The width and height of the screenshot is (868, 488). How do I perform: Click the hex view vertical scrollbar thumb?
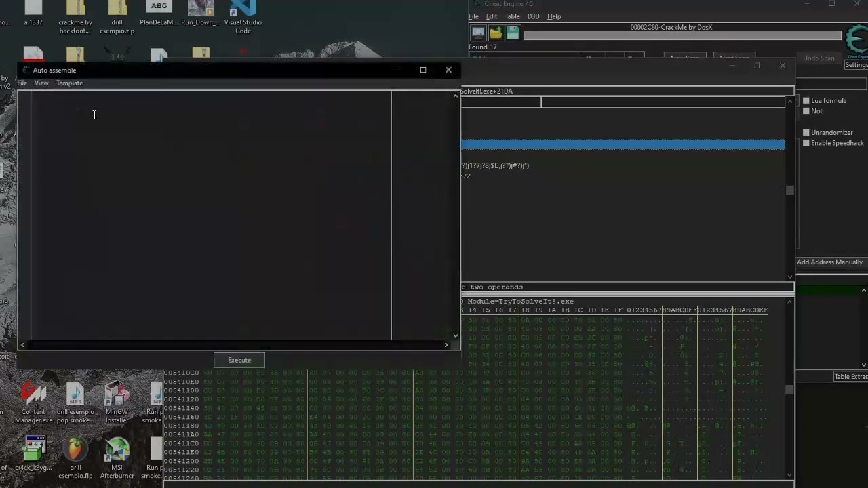tap(789, 390)
